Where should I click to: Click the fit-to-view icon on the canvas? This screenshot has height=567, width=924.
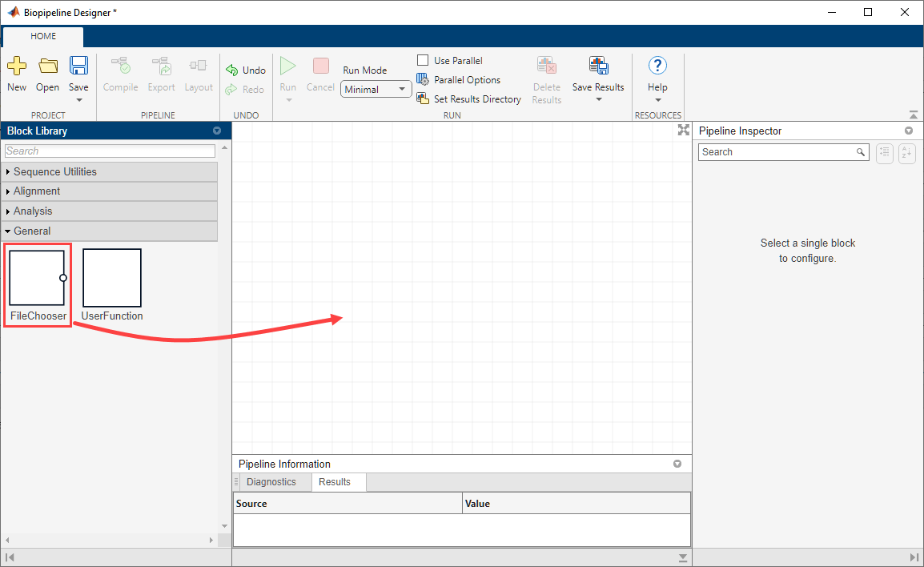click(x=684, y=130)
